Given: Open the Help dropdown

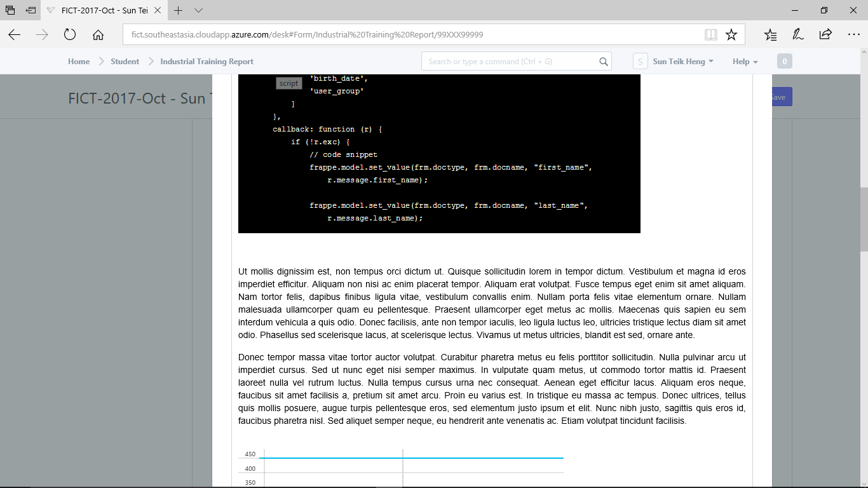Looking at the screenshot, I should (745, 62).
